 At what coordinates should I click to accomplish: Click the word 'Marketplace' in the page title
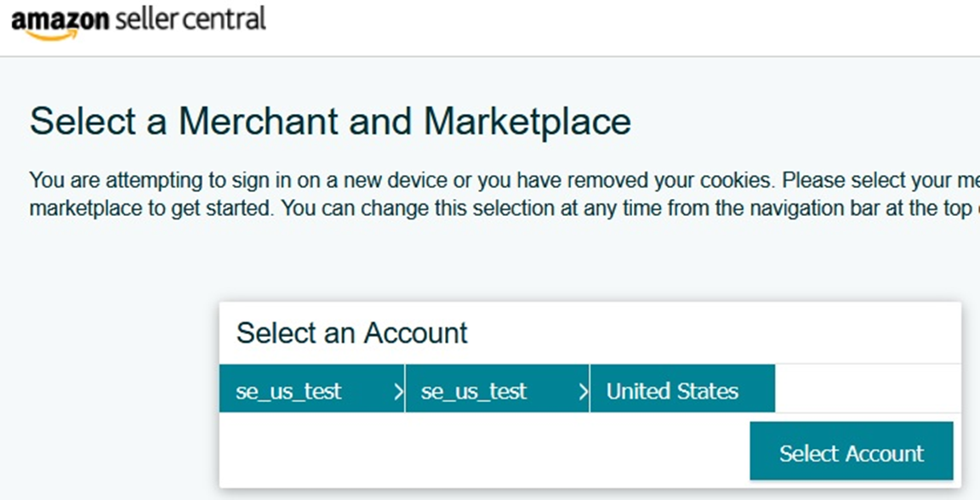point(527,122)
